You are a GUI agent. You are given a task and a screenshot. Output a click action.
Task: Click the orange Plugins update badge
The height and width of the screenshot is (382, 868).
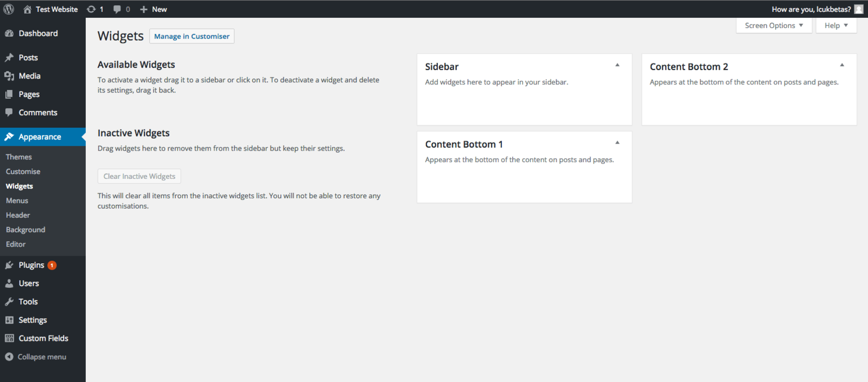coord(52,266)
